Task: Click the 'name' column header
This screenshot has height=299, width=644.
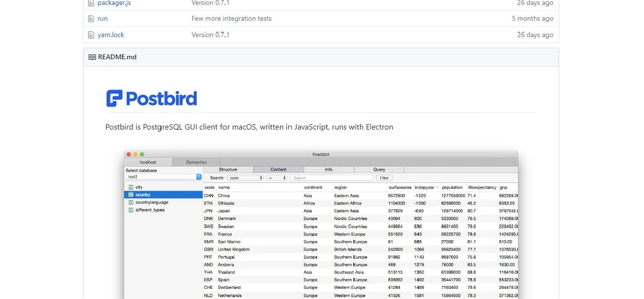Action: click(x=223, y=187)
